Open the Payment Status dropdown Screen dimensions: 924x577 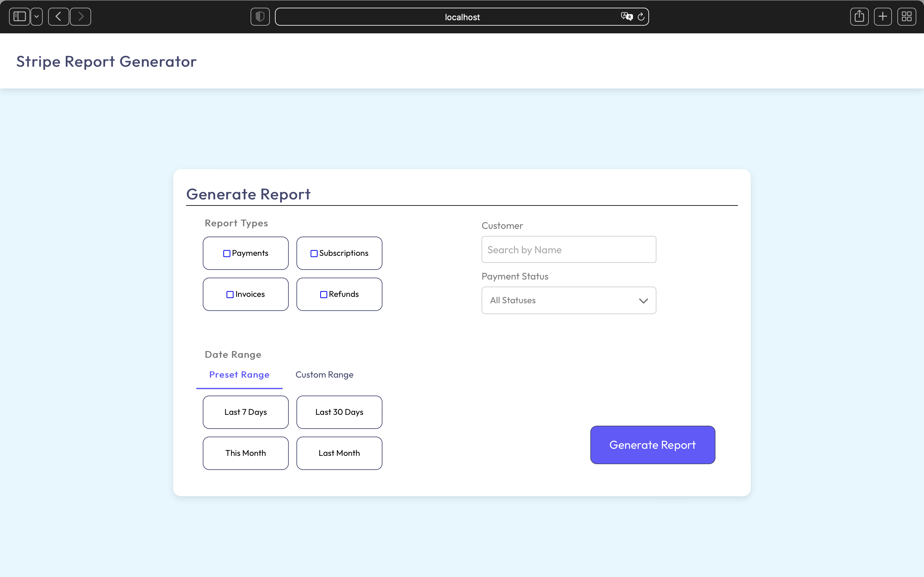point(568,300)
